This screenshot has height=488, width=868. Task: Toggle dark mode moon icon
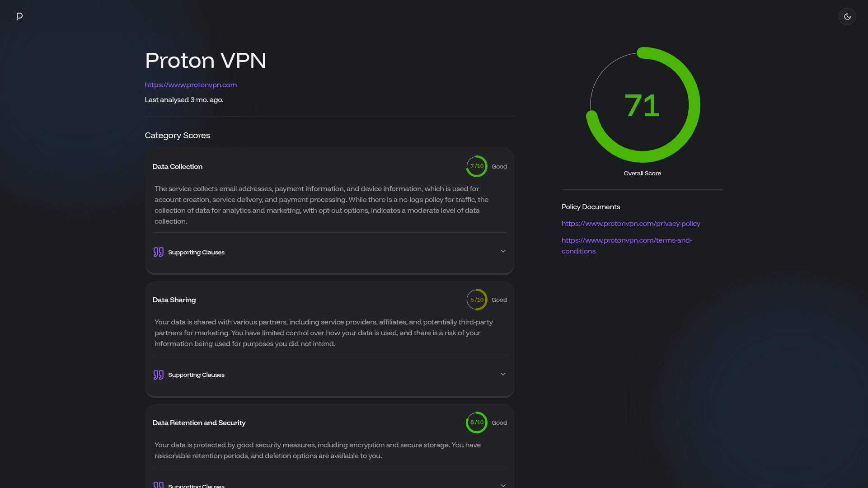[847, 16]
